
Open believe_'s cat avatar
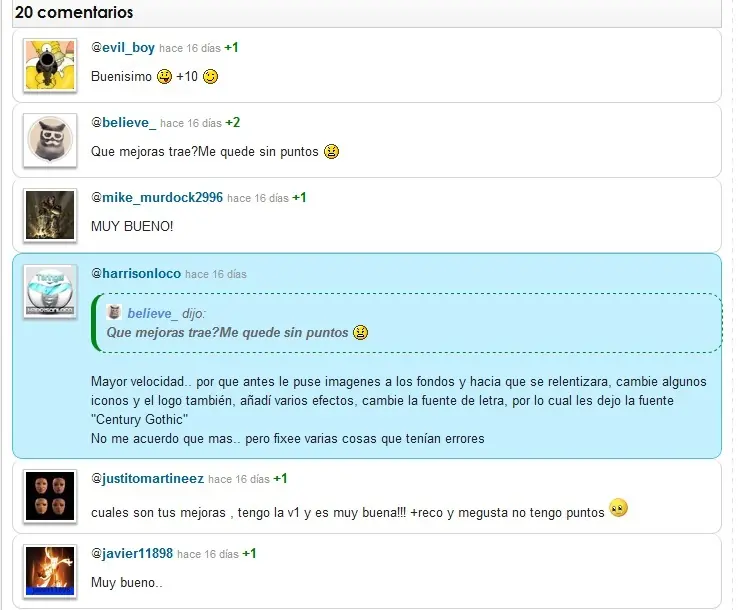pos(50,140)
